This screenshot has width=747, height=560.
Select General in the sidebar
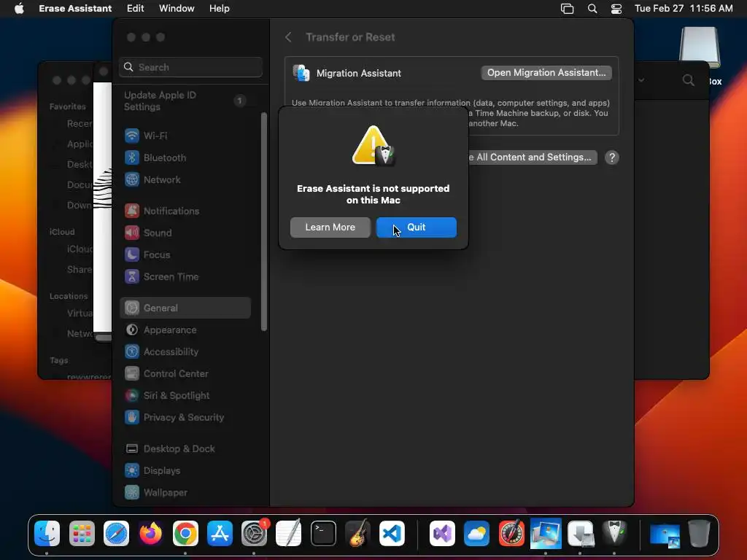[x=185, y=308]
